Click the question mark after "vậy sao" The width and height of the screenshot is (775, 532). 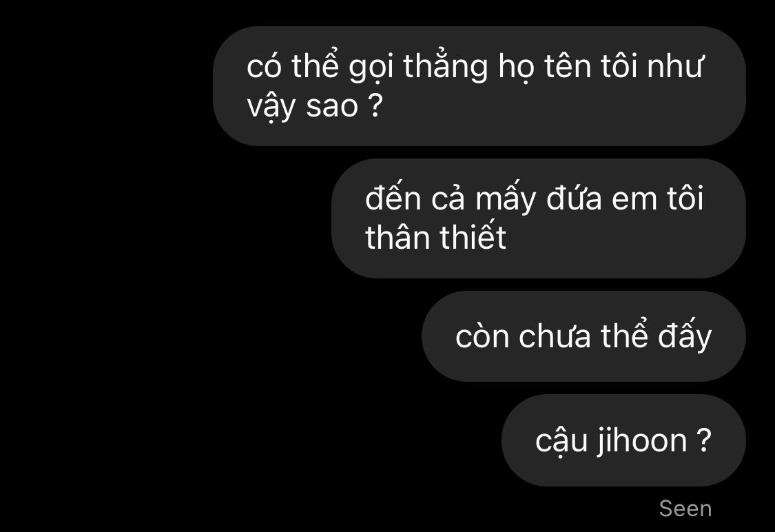[375, 105]
